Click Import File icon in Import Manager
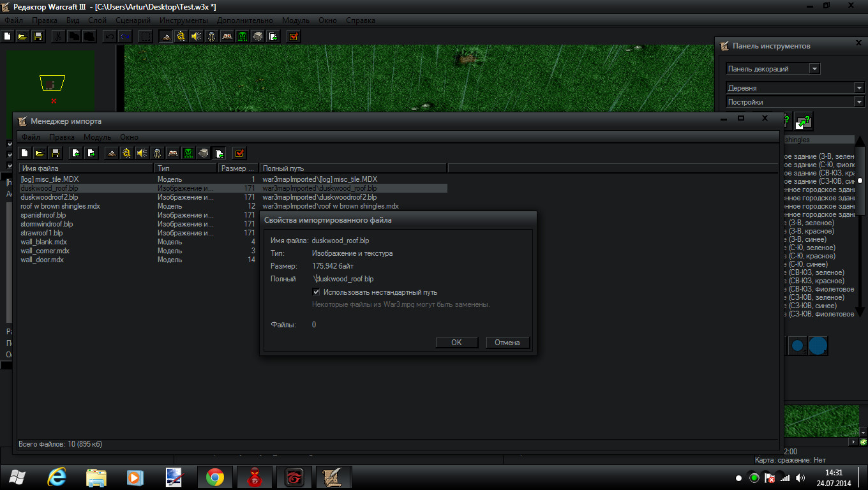The height and width of the screenshot is (490, 868). 76,152
